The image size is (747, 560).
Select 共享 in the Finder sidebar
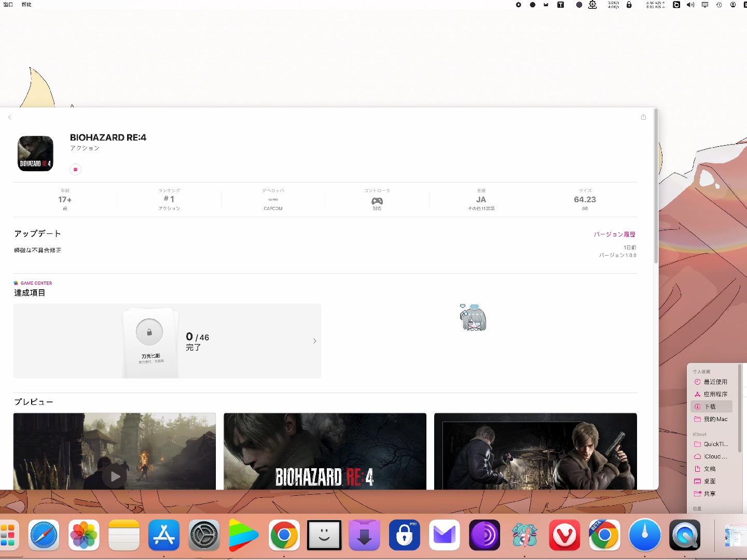point(711,494)
